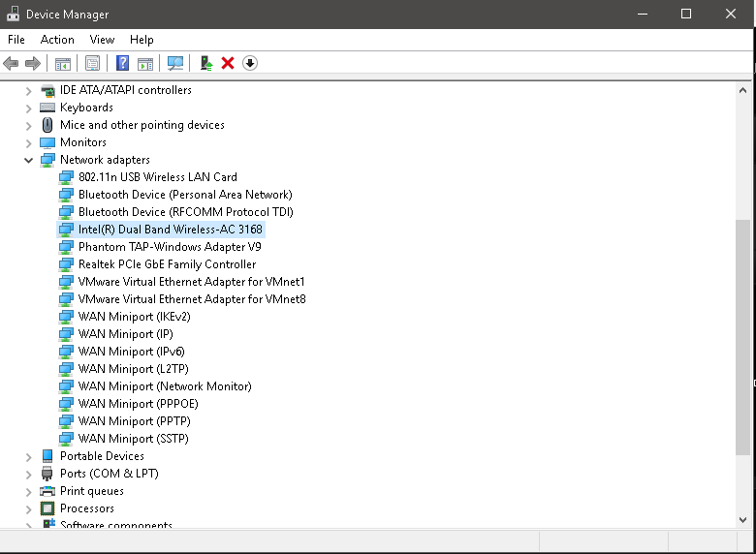
Task: Close the Device Manager window
Action: [x=731, y=14]
